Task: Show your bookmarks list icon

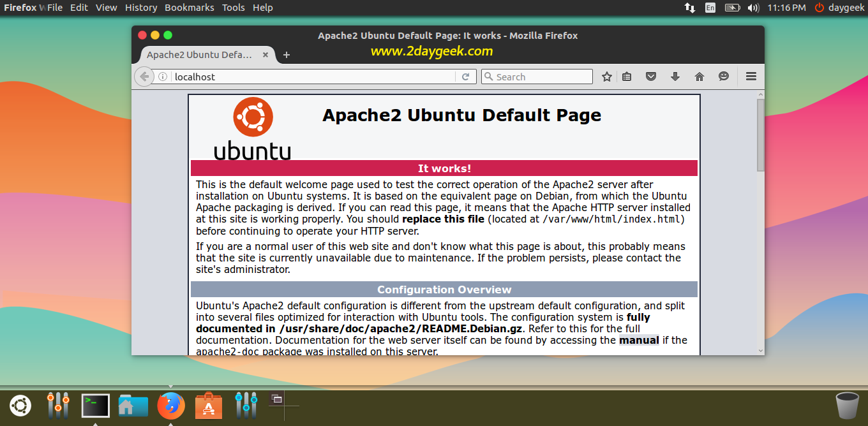Action: [627, 77]
